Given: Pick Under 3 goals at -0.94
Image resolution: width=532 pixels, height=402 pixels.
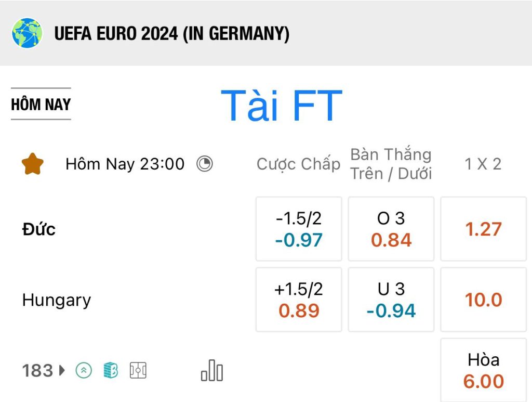Looking at the screenshot, I should (x=391, y=300).
